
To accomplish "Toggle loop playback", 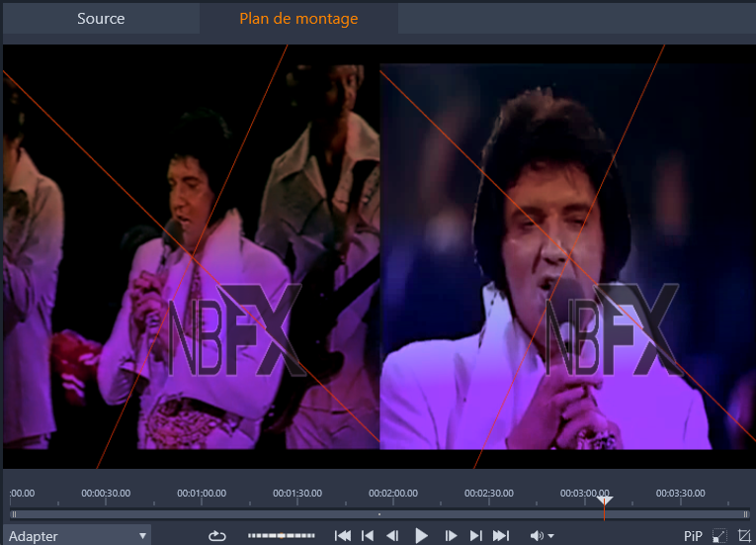I will pyautogui.click(x=217, y=536).
